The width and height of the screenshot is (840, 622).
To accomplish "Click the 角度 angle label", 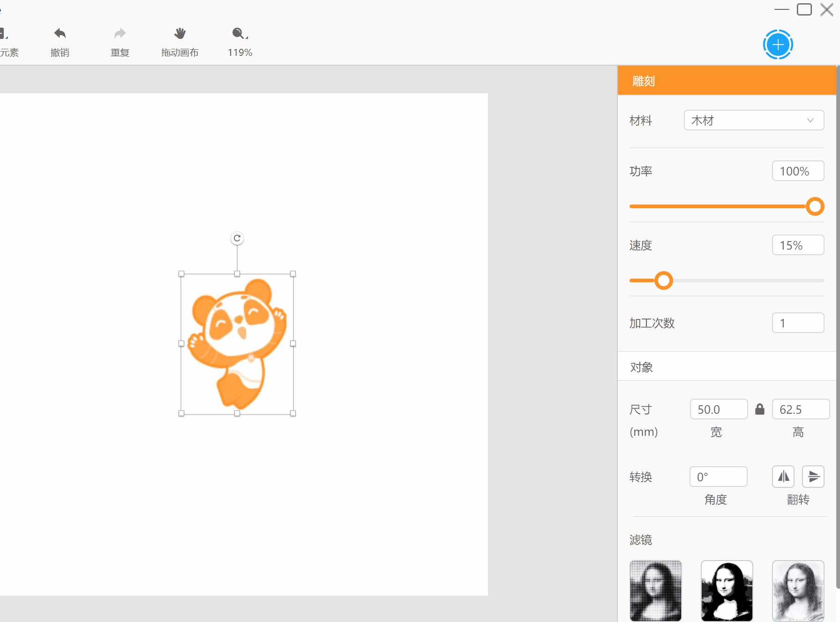I will point(716,500).
